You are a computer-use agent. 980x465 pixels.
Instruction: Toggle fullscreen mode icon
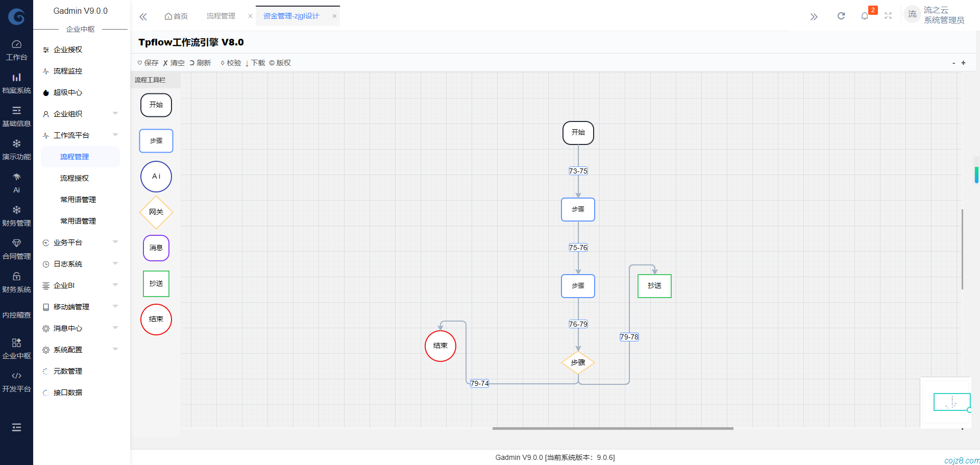pos(888,16)
